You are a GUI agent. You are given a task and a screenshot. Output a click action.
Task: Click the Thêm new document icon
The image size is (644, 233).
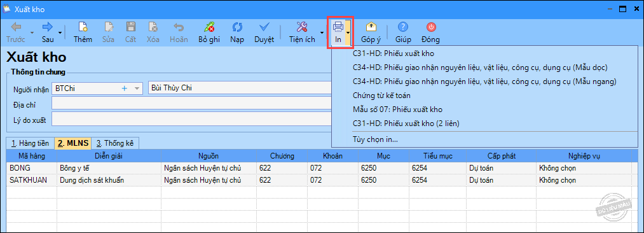(x=83, y=27)
